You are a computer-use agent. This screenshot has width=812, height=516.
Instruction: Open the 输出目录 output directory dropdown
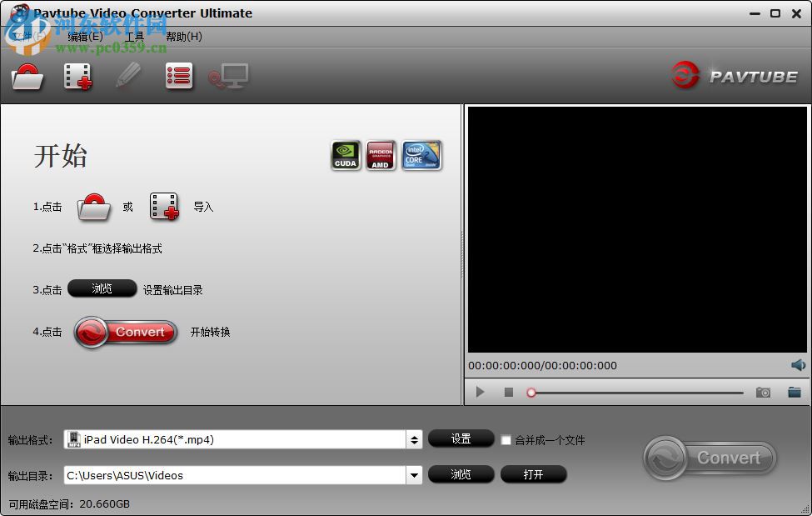pos(414,474)
